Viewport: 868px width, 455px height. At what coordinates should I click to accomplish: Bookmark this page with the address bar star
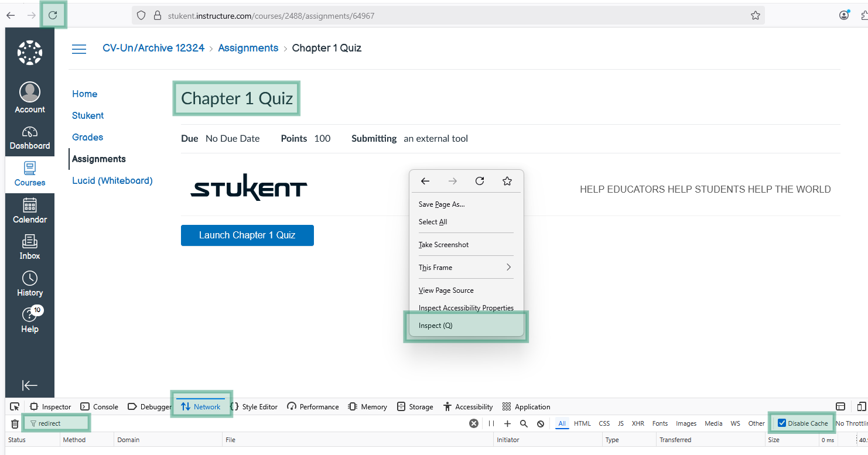tap(756, 16)
